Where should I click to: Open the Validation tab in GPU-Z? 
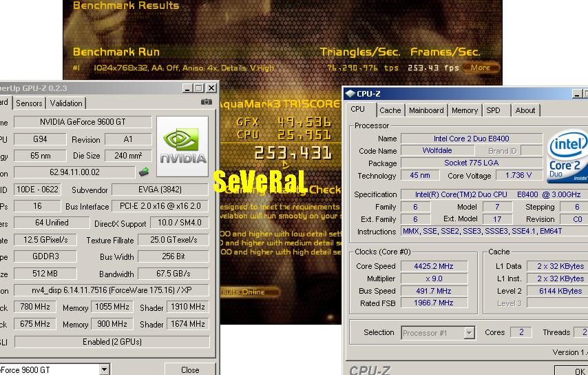click(66, 103)
